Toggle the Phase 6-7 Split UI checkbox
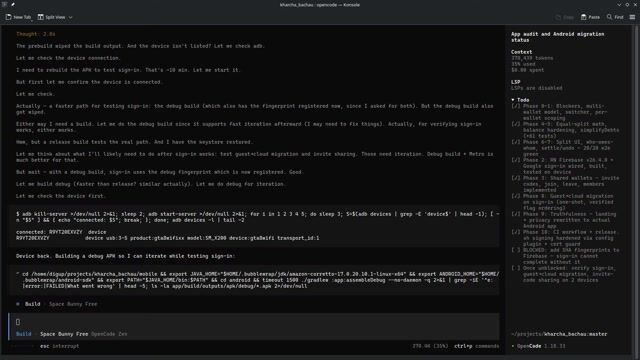Image resolution: width=640 pixels, height=360 pixels. click(x=516, y=142)
